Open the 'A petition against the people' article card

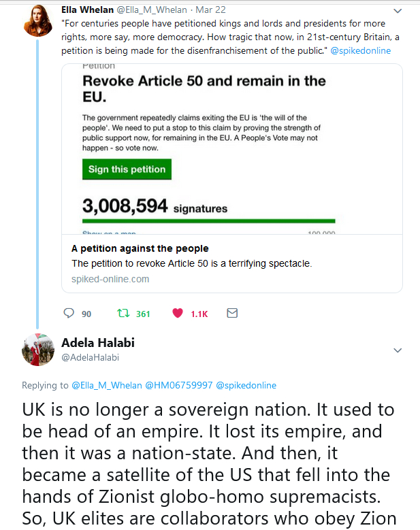click(x=140, y=248)
